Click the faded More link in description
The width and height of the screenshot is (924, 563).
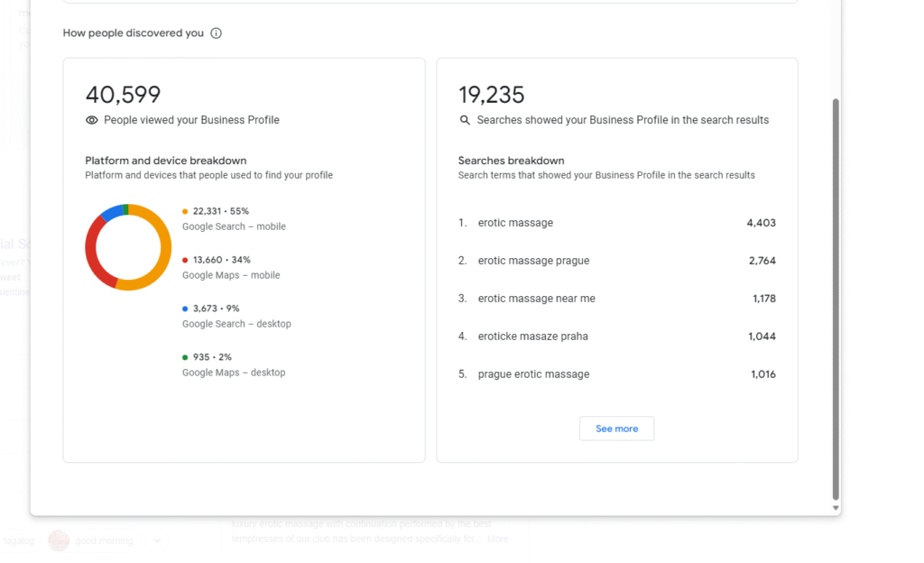tap(497, 539)
